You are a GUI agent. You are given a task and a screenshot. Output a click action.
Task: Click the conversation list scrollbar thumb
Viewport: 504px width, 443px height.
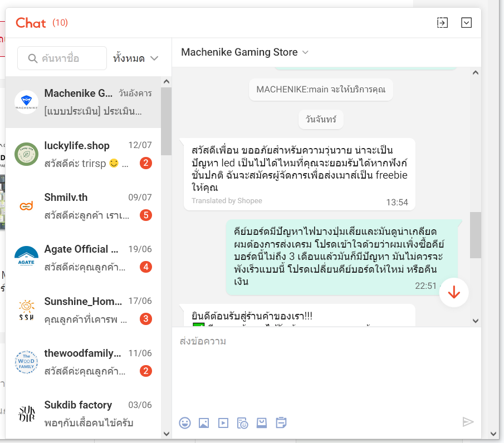(166, 121)
